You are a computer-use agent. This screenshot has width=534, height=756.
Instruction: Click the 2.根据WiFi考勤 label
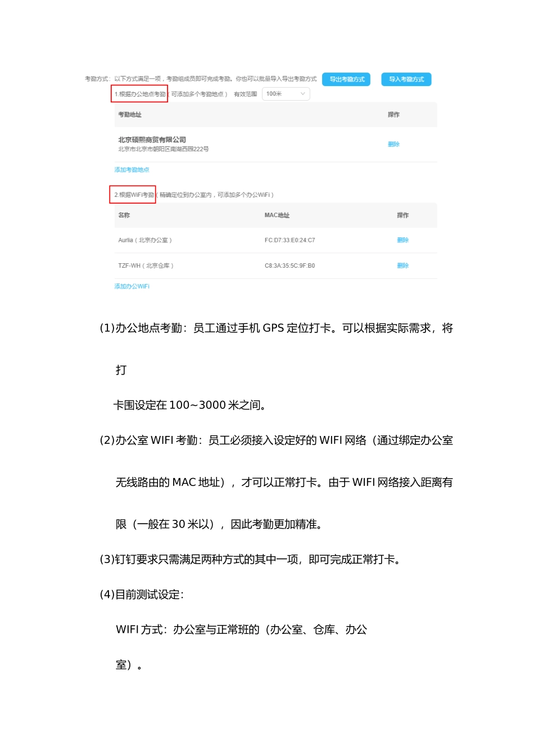tap(134, 195)
